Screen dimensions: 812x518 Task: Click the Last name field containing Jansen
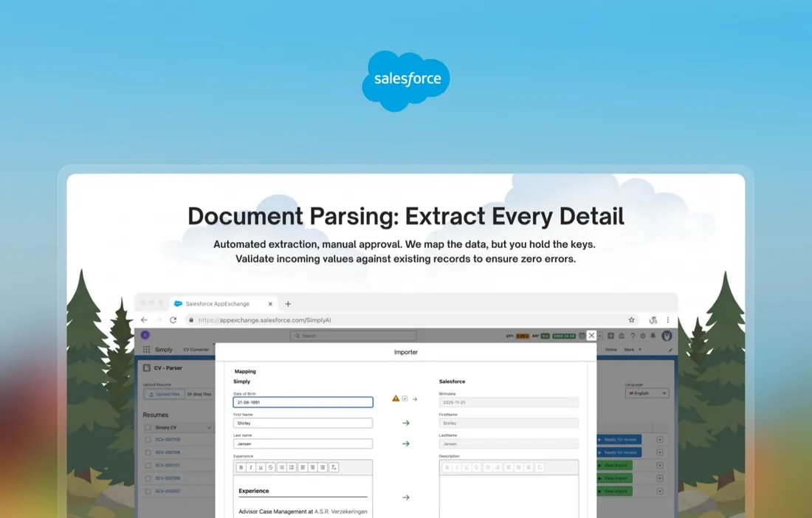(x=303, y=443)
